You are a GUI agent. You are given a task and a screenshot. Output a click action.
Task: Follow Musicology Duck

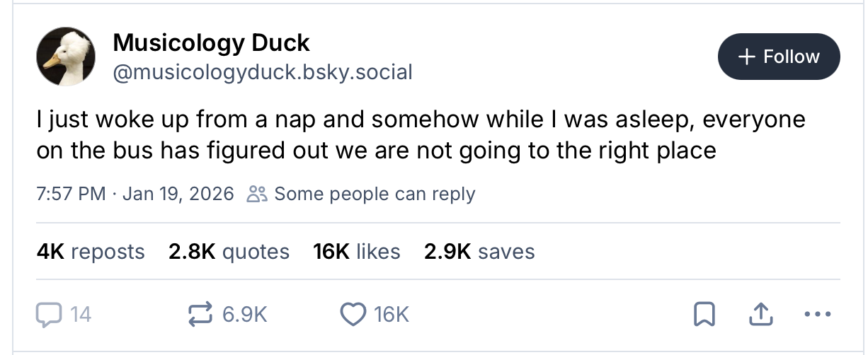tap(779, 57)
